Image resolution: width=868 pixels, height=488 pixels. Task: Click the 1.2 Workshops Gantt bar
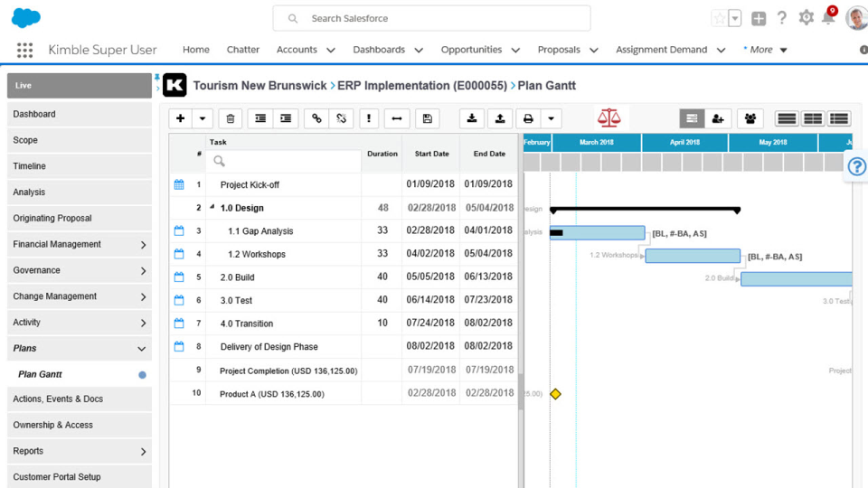(693, 256)
